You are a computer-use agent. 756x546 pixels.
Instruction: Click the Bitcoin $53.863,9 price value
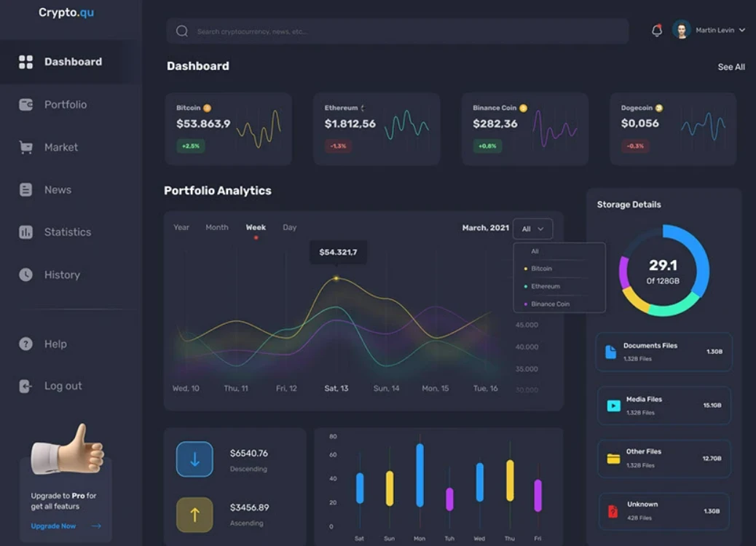[203, 124]
